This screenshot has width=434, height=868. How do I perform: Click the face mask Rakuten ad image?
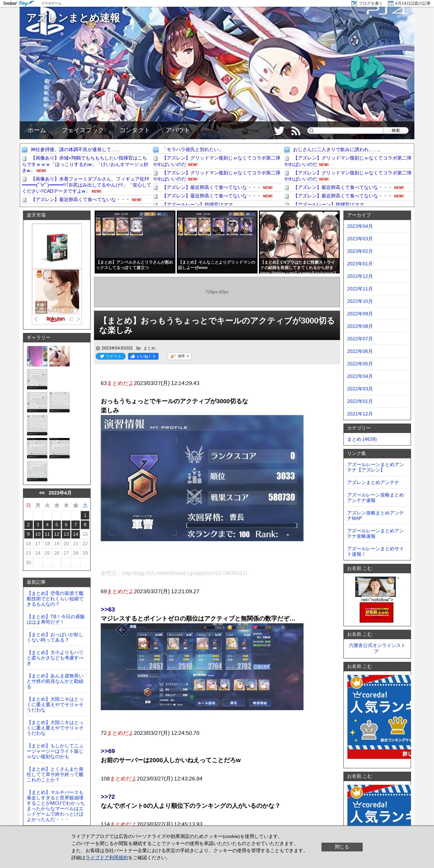click(57, 292)
